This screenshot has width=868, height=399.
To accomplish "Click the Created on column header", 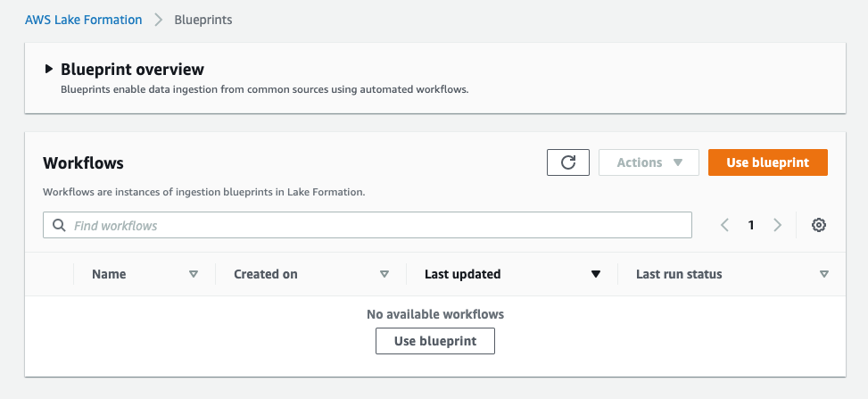I will pos(266,274).
